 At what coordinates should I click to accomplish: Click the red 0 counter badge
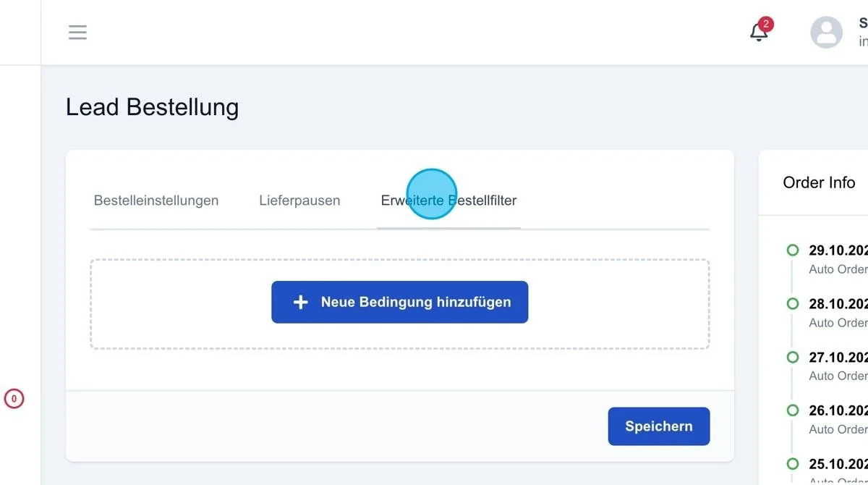point(14,398)
